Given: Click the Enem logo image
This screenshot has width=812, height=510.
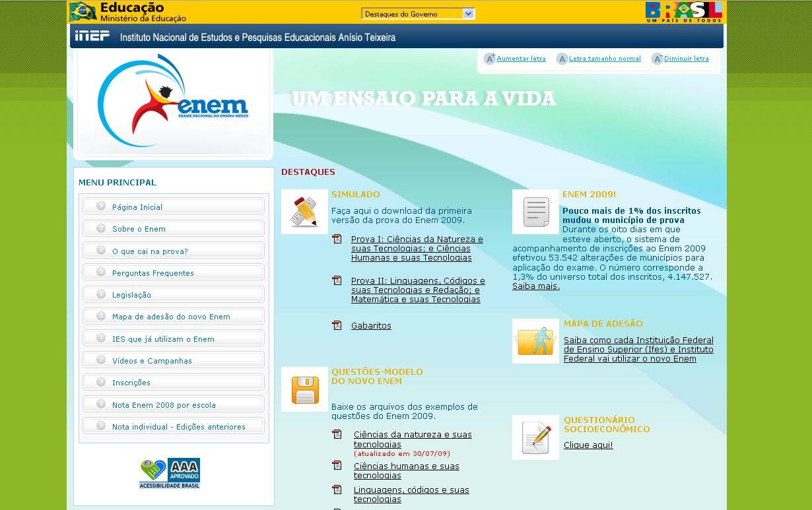Looking at the screenshot, I should coord(173,102).
